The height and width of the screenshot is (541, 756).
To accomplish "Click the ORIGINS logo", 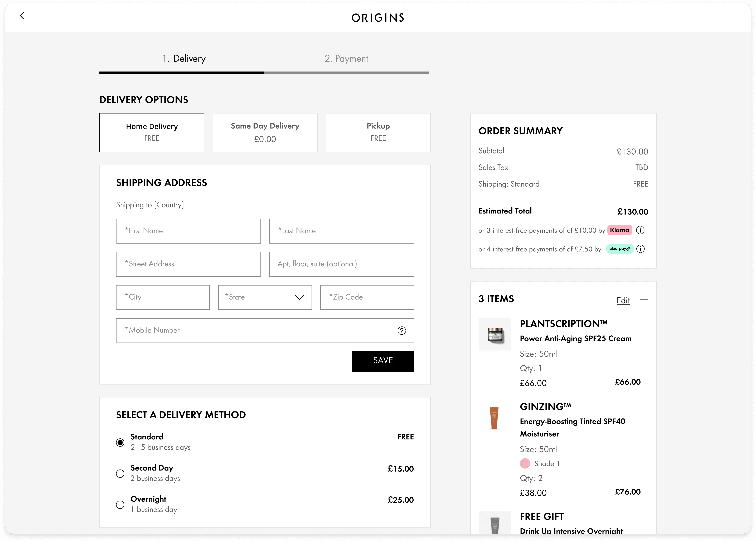I will [x=378, y=18].
